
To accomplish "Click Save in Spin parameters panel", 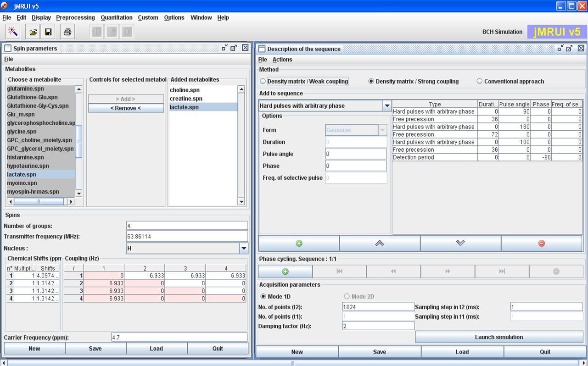I will coord(95,349).
